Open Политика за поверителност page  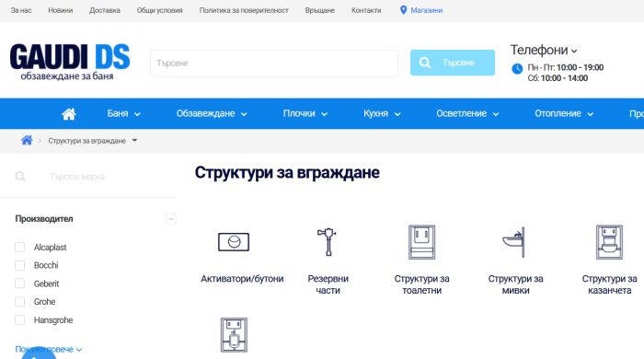pos(244,10)
